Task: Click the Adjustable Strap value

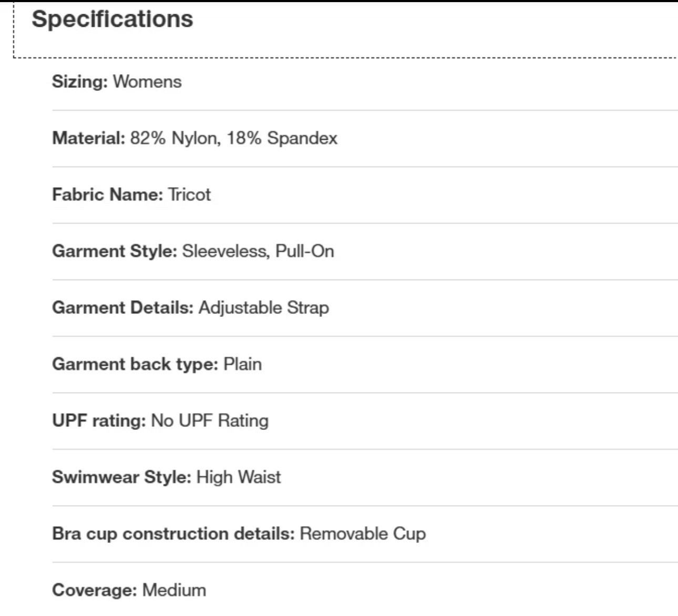Action: tap(264, 308)
